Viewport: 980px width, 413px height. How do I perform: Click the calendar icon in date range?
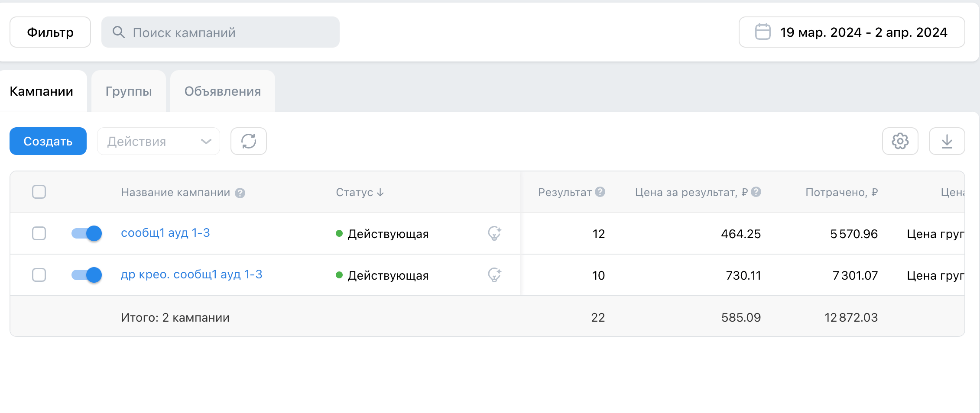tap(763, 32)
